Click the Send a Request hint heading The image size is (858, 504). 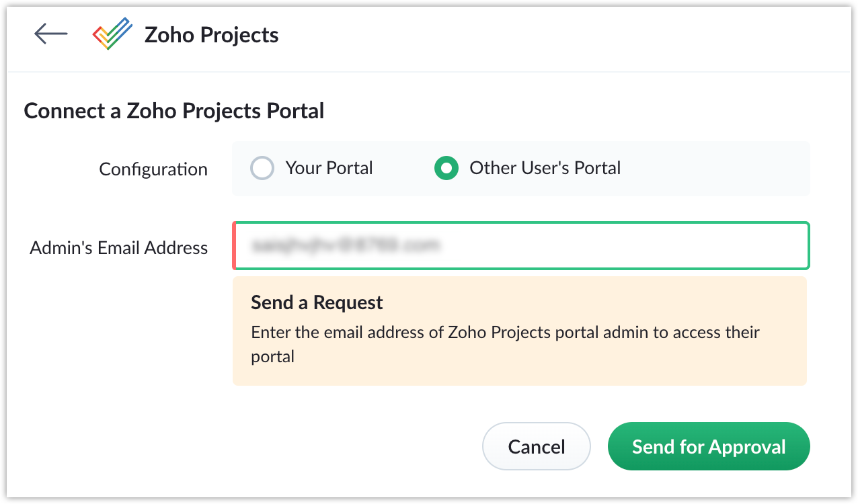pos(317,302)
